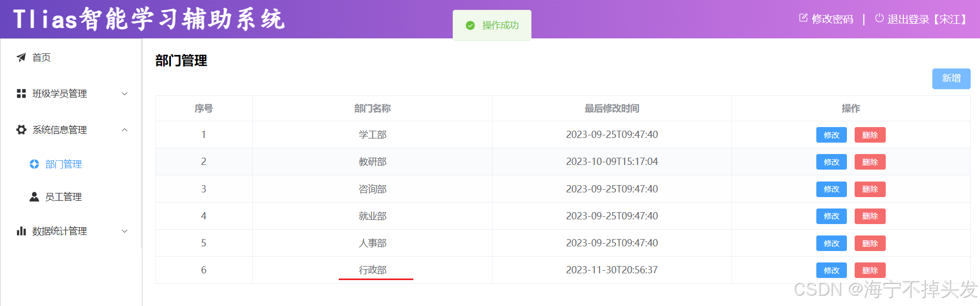This screenshot has height=306, width=980.
Task: Click 删除 for the 行政部 row
Action: [870, 270]
